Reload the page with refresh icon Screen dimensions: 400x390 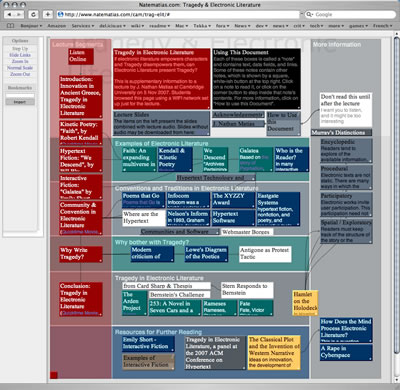click(x=33, y=14)
